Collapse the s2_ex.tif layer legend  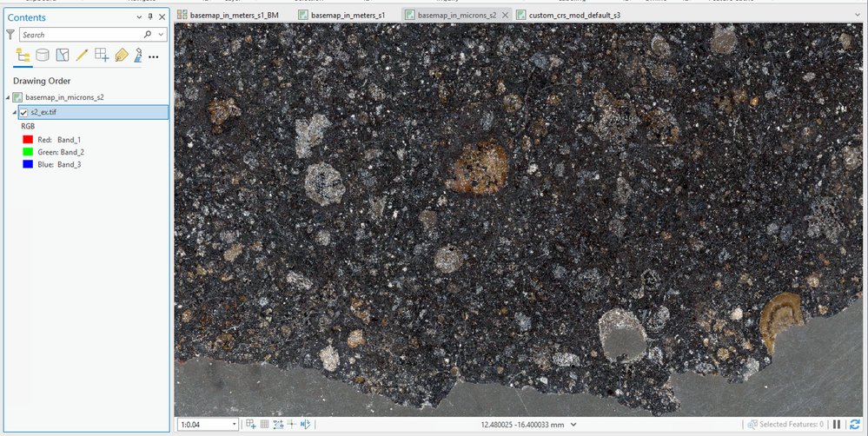coord(15,112)
